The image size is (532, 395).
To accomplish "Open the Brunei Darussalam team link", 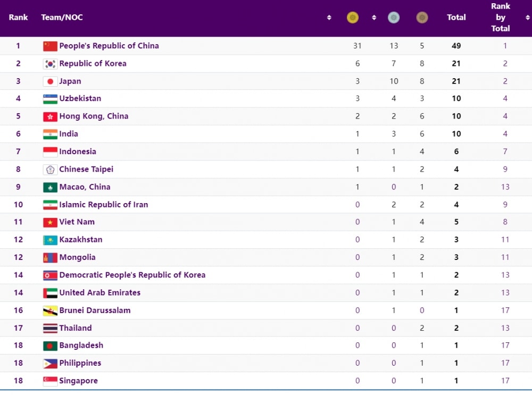I will tap(95, 310).
